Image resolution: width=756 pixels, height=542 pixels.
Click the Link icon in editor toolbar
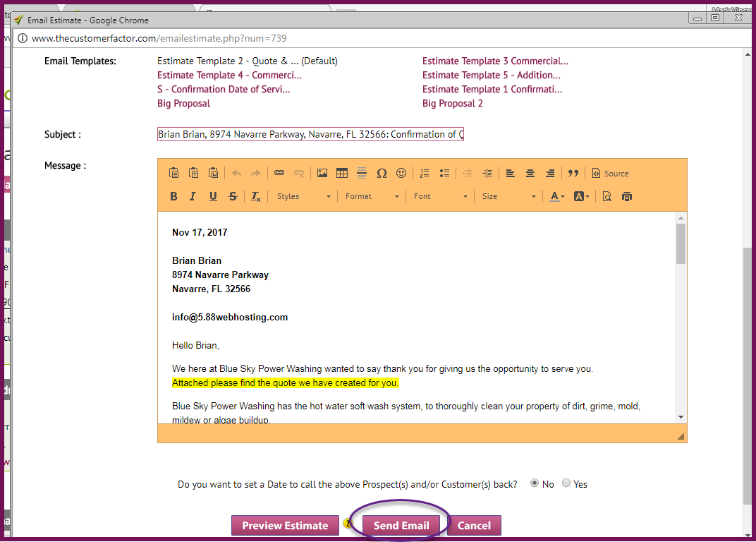(x=279, y=173)
